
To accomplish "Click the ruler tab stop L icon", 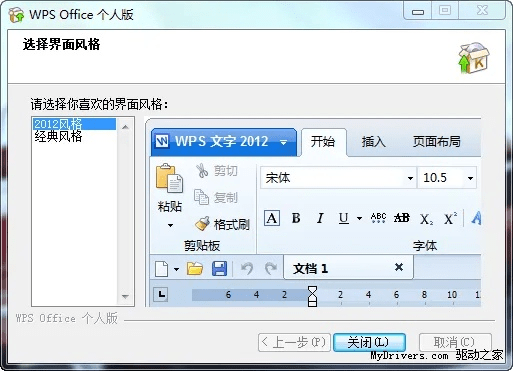I will coord(161,294).
